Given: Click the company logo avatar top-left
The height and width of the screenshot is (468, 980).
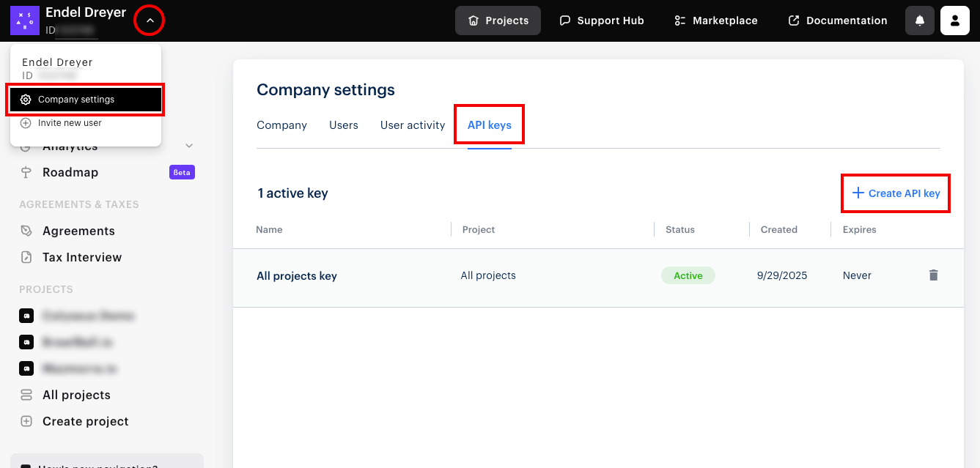Looking at the screenshot, I should (24, 20).
